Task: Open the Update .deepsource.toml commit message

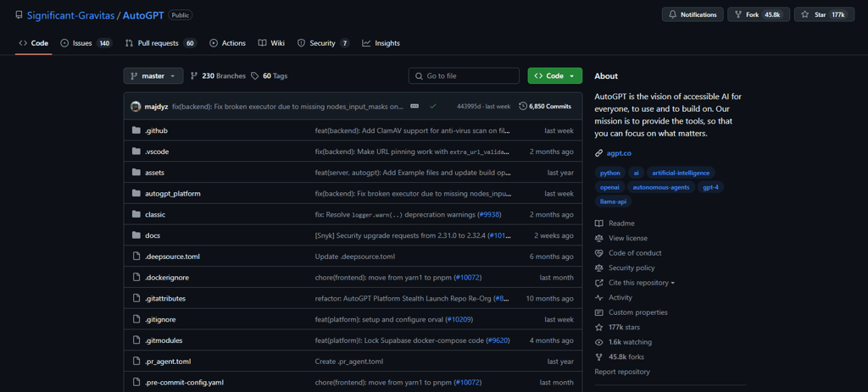Action: [355, 257]
